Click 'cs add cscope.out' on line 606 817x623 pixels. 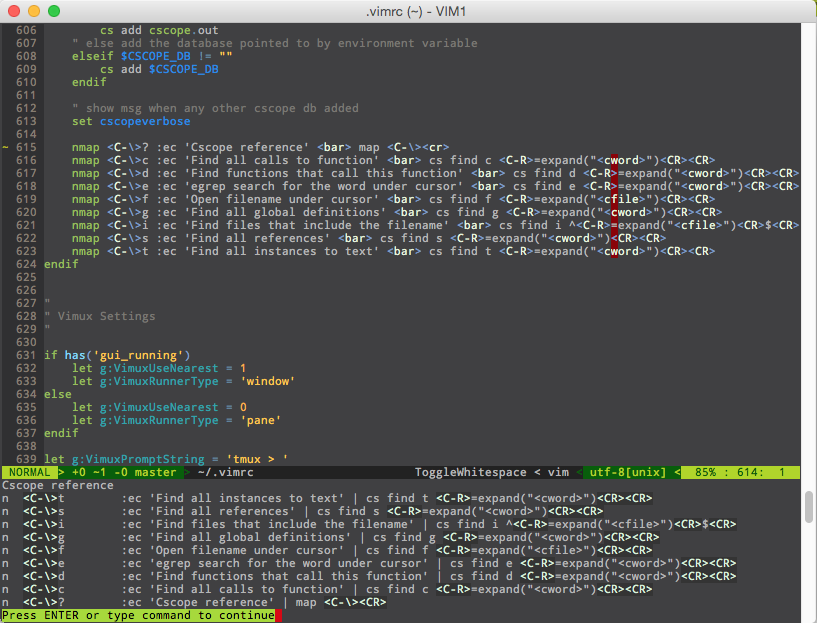pos(159,30)
